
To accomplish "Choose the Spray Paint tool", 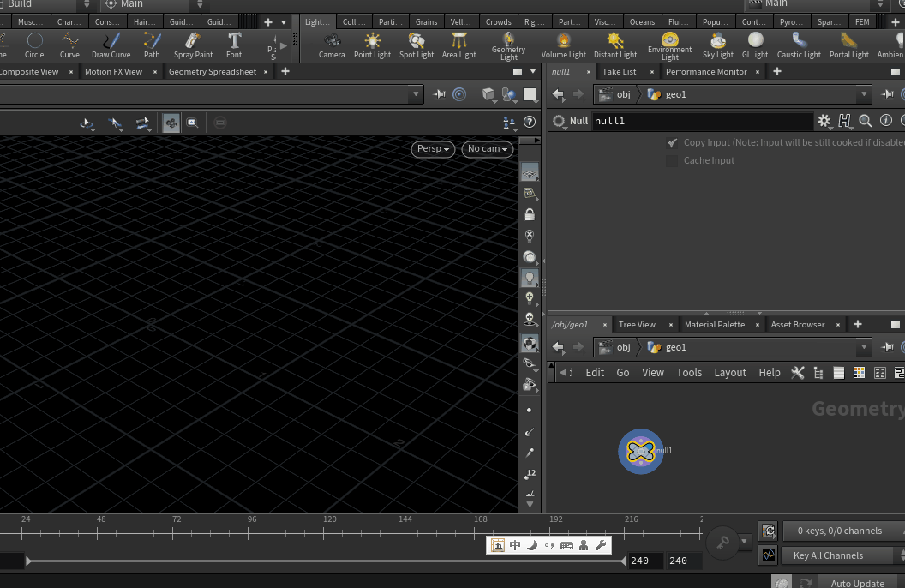I will click(x=193, y=45).
